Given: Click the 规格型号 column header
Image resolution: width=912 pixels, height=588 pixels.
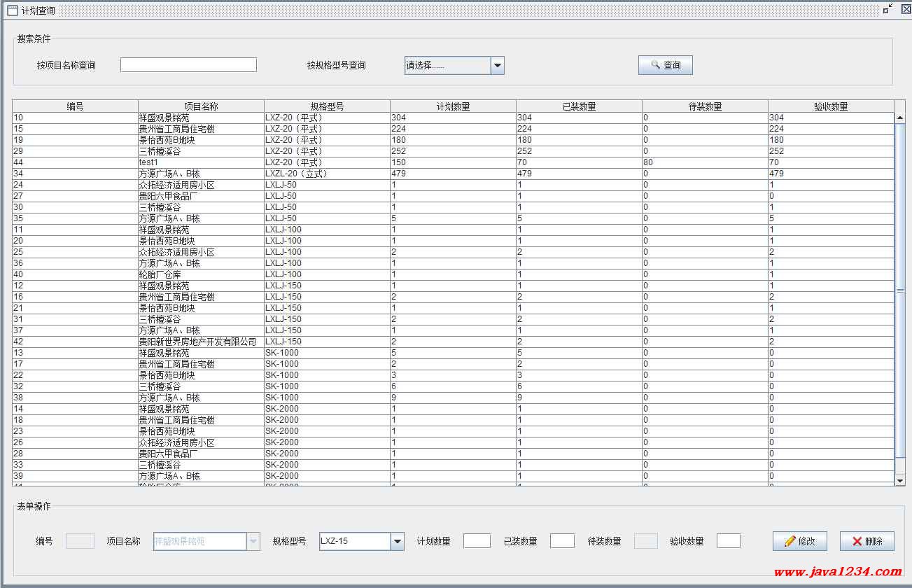Looking at the screenshot, I should coord(328,106).
